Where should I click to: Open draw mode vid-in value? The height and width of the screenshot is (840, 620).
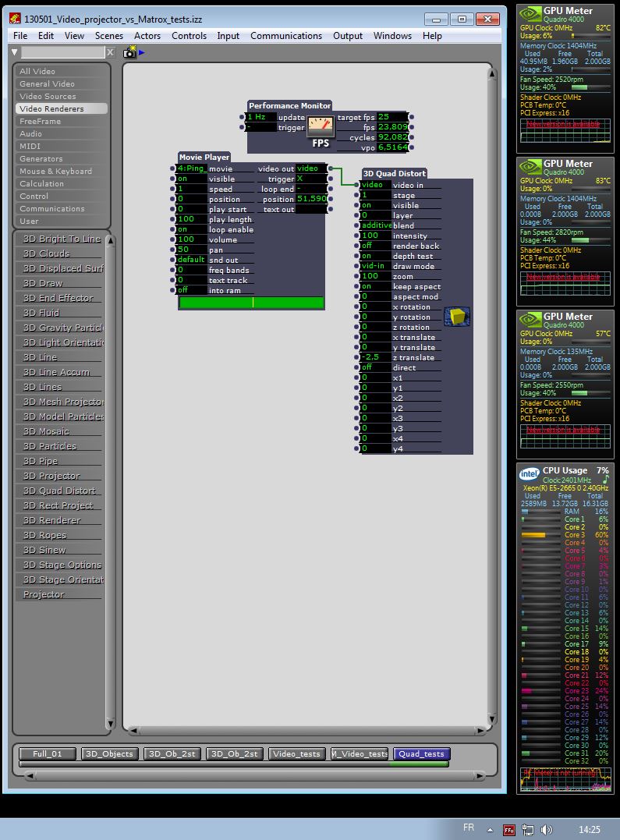376,266
